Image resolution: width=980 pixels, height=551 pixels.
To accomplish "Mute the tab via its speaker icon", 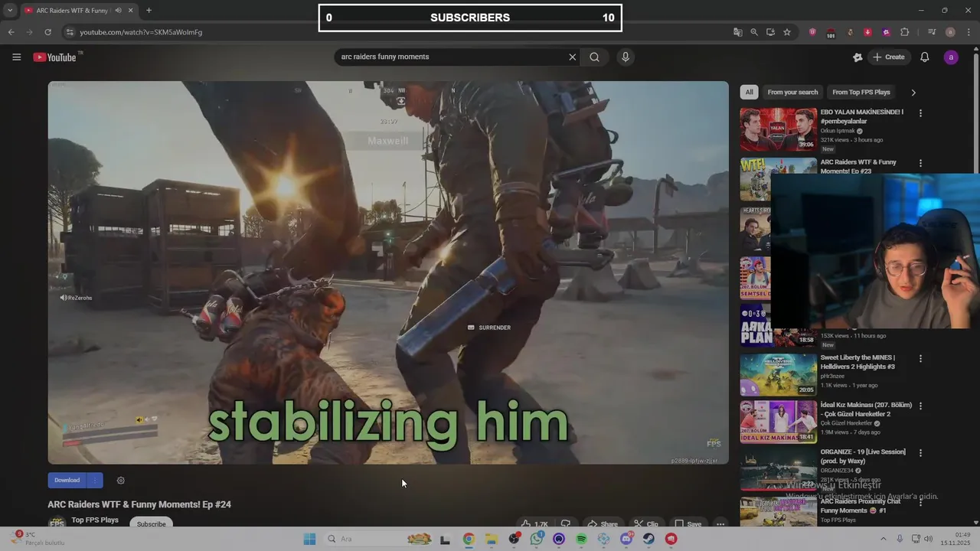I will coord(118,10).
